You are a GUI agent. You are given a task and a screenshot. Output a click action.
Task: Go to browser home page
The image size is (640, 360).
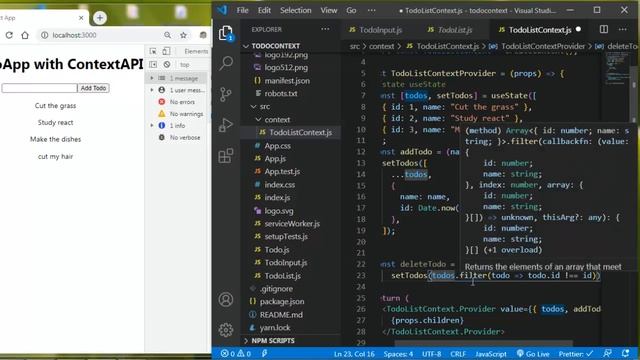(x=25, y=35)
